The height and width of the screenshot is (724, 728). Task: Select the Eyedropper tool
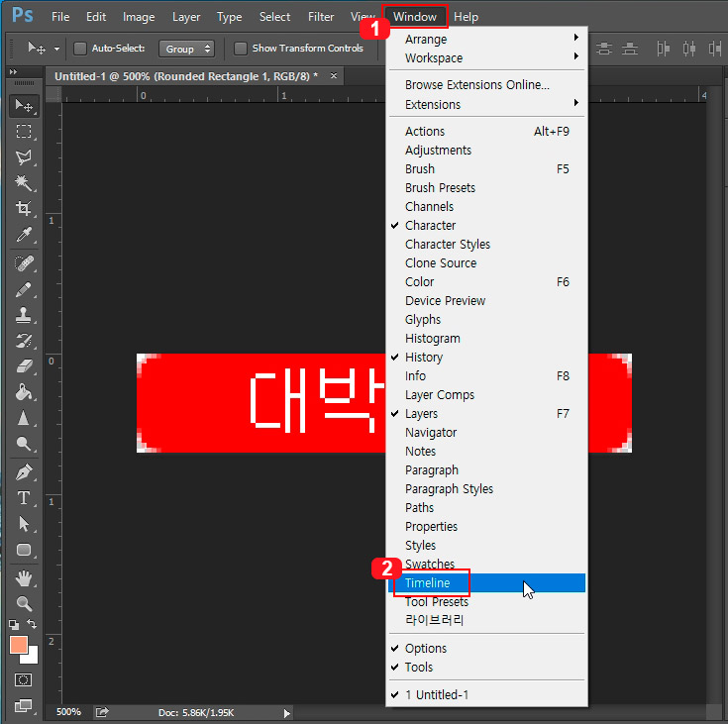[24, 234]
